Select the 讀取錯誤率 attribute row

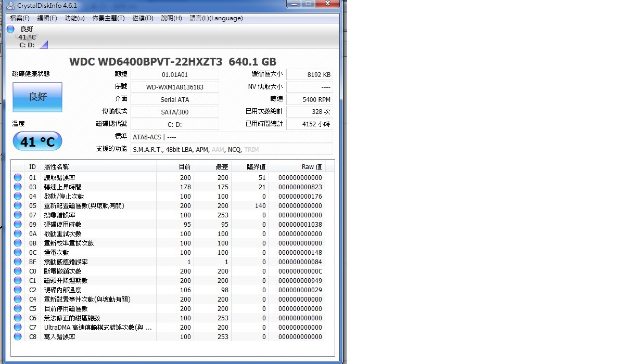click(168, 177)
